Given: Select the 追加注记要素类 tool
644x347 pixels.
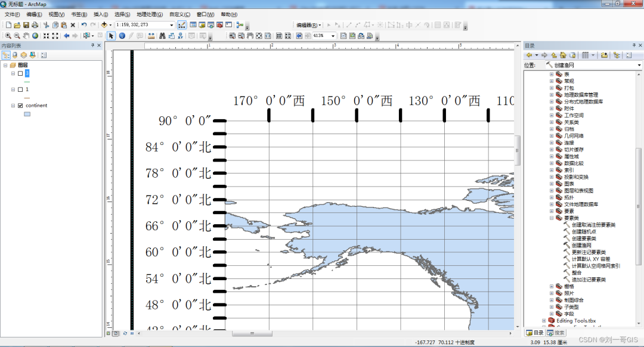Looking at the screenshot, I should [x=589, y=280].
